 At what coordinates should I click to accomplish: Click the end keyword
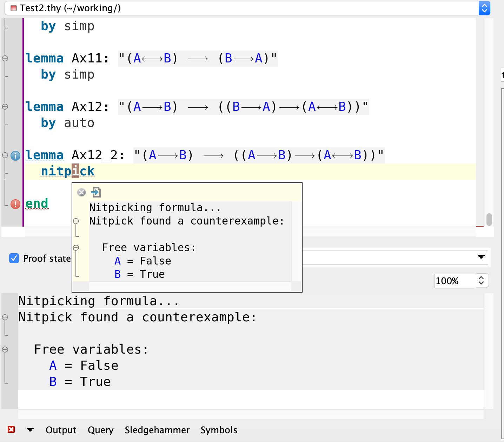point(37,203)
